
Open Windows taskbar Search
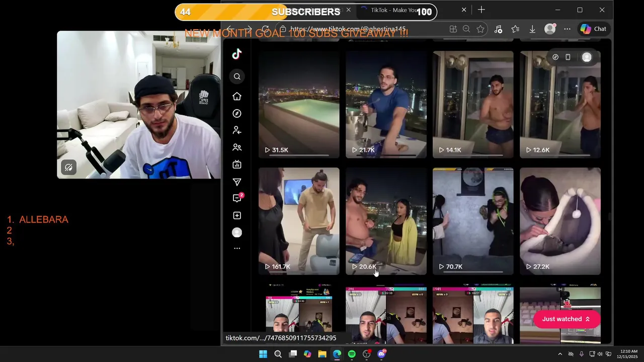pos(278,354)
